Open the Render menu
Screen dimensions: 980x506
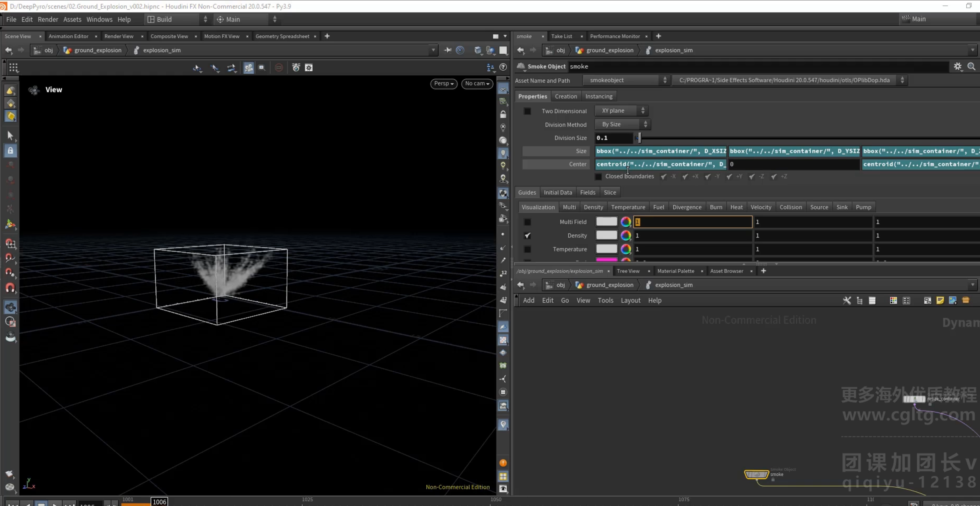point(48,19)
